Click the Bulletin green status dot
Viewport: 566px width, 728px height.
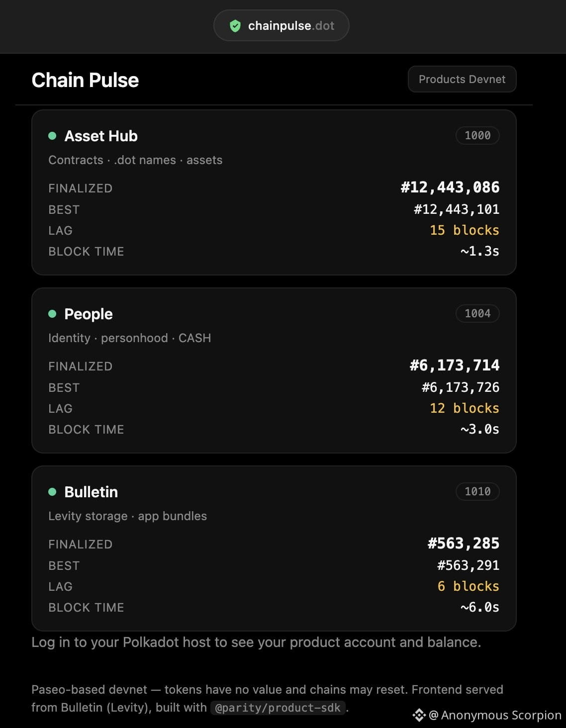[52, 492]
